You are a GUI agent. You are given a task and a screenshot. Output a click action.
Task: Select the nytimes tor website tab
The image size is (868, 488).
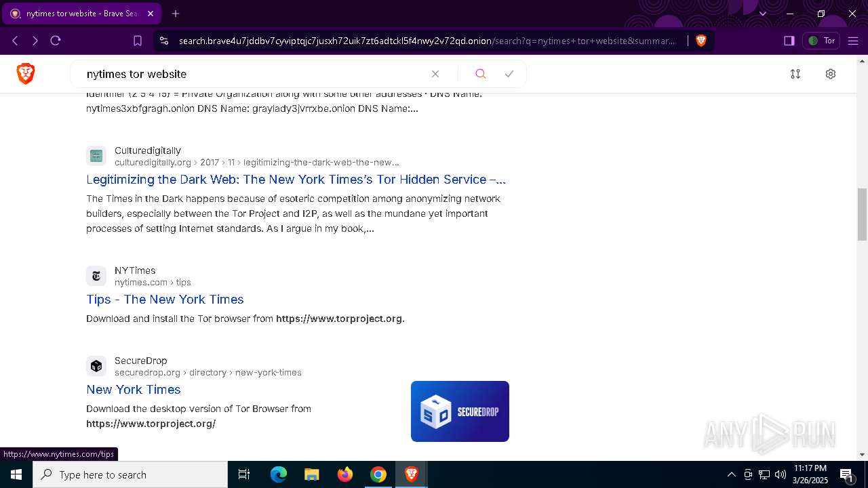click(x=82, y=14)
